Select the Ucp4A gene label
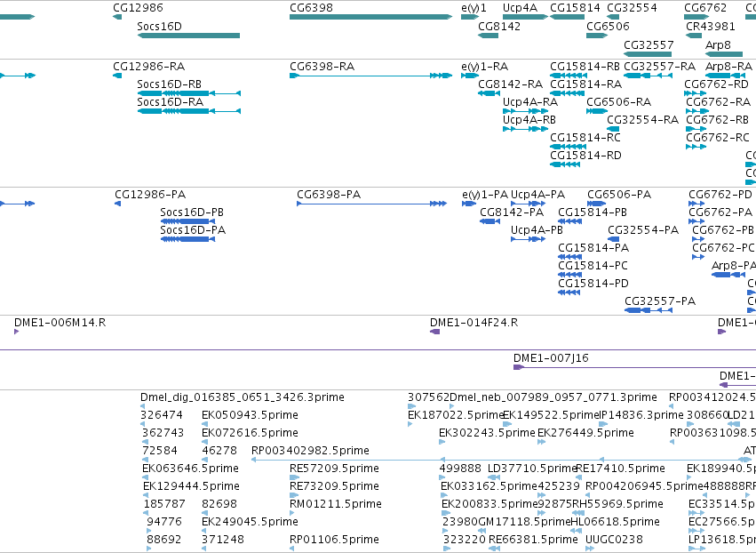 [520, 8]
